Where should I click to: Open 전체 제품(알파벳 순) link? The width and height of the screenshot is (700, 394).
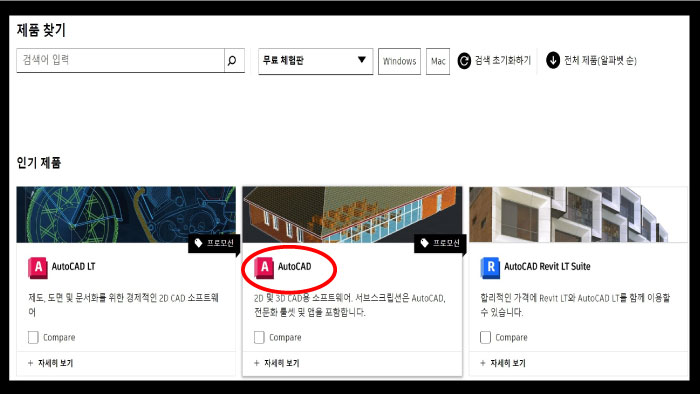coord(600,60)
